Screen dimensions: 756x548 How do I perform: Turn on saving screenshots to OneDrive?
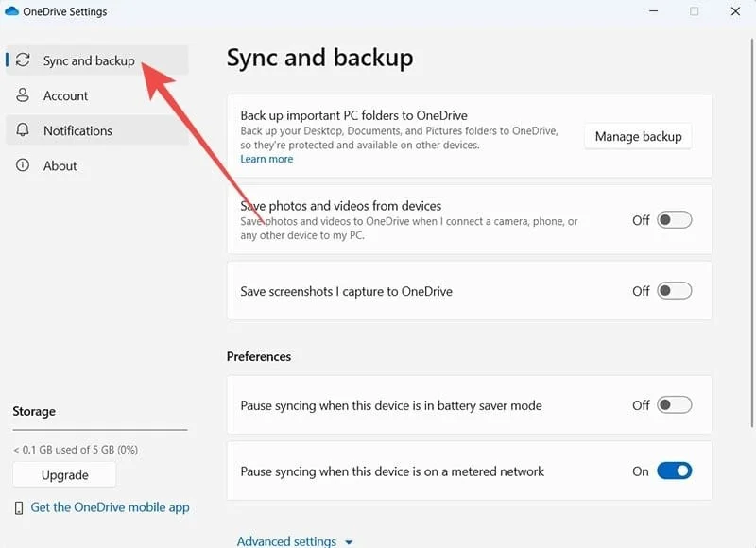[674, 291]
